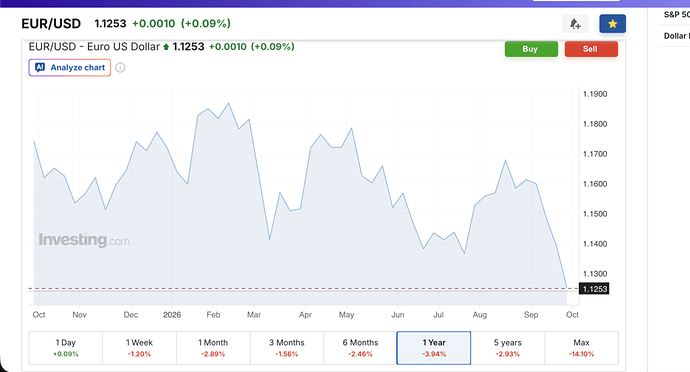Toggle the watchlist star button
690x372 pixels.
[x=613, y=24]
